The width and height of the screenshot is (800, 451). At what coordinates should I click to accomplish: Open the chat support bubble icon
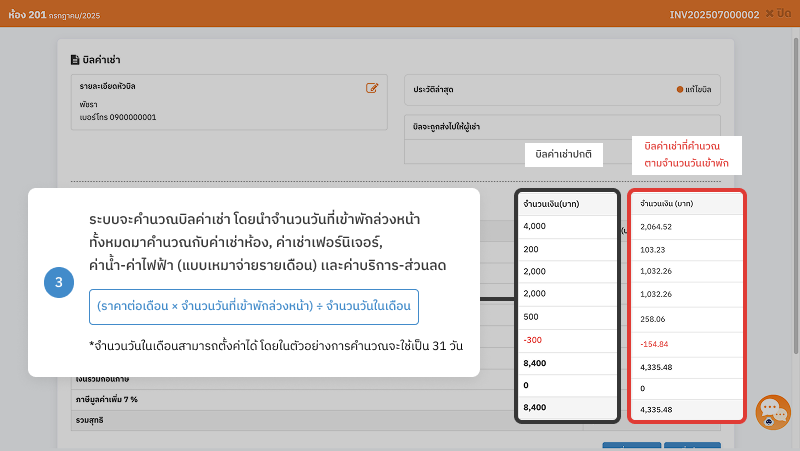[x=772, y=411]
